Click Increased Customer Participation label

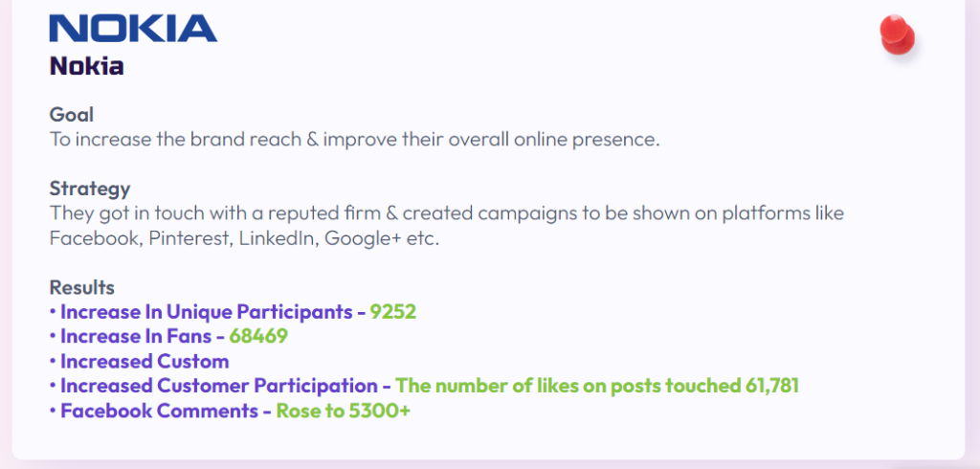[x=219, y=387]
